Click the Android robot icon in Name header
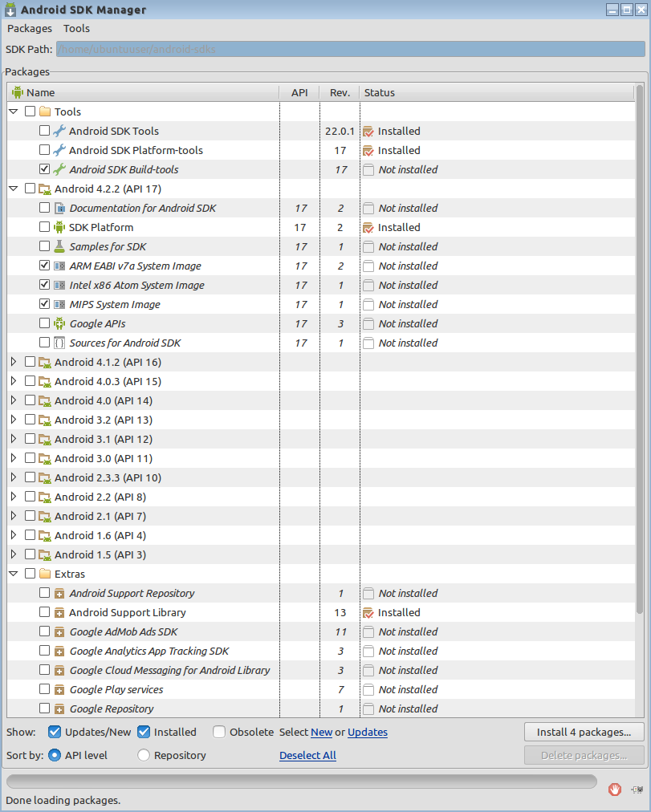Image resolution: width=651 pixels, height=812 pixels. coord(18,92)
